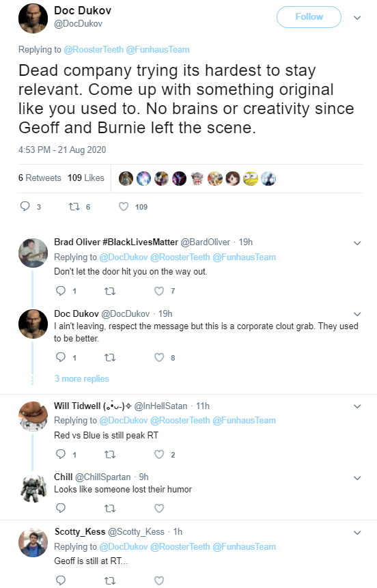
Task: Reply to Scotty_Kess's tweet
Action: pos(60,580)
